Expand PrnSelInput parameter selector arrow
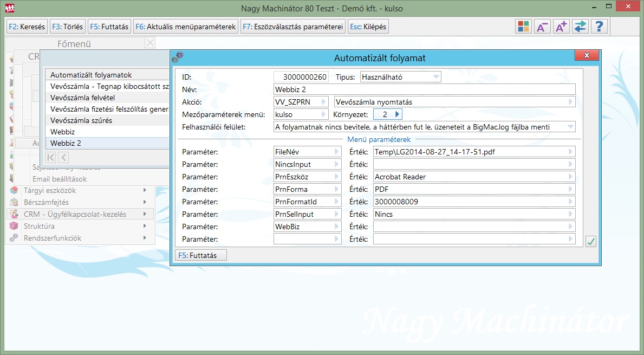The width and height of the screenshot is (644, 355). coord(336,214)
